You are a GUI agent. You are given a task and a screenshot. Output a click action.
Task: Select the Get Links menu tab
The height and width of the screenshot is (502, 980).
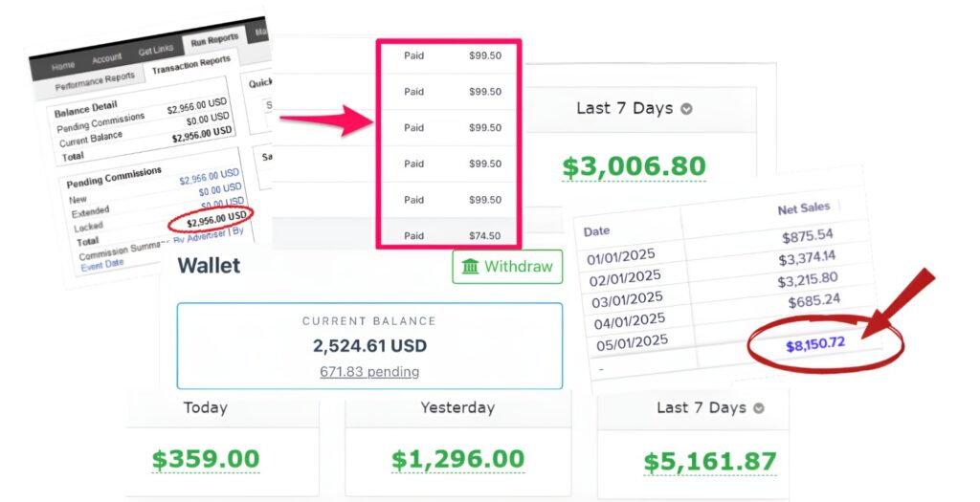[x=156, y=51]
